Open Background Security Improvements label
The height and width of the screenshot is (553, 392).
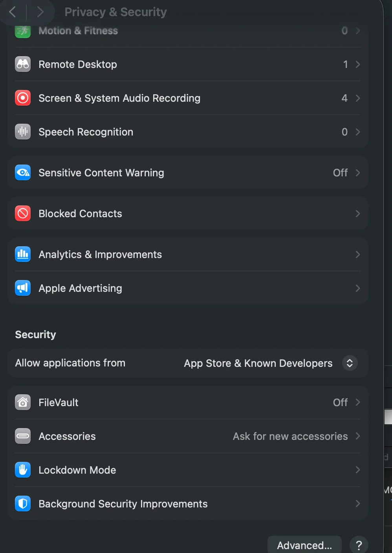click(x=123, y=504)
